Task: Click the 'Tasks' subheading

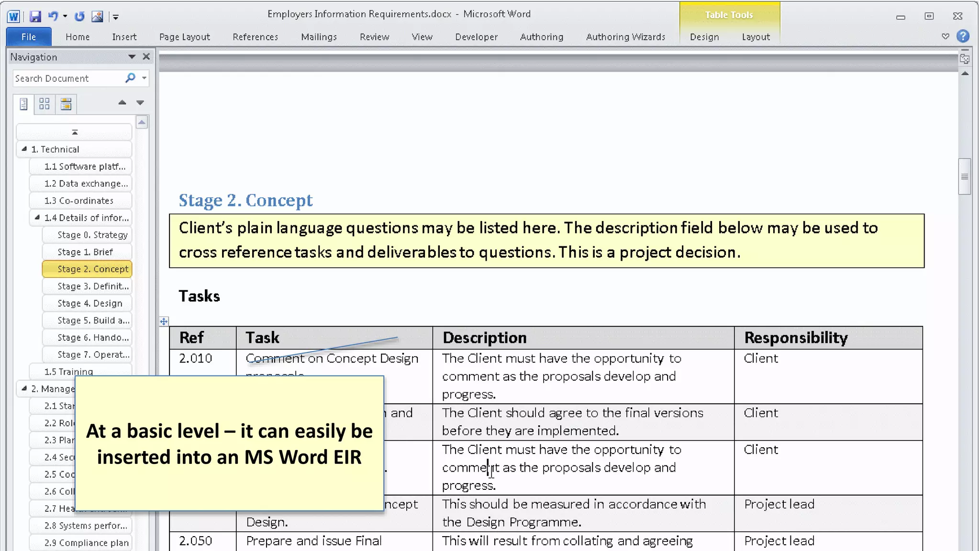Action: (x=199, y=296)
